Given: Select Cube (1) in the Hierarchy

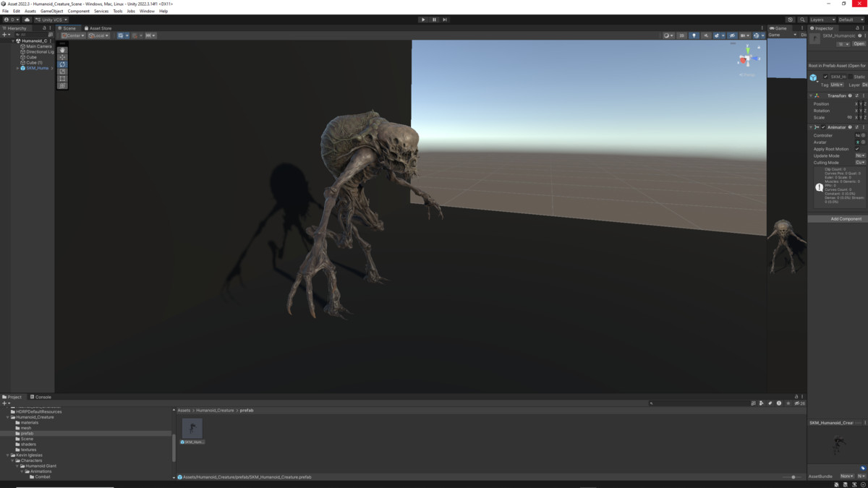Looking at the screenshot, I should point(34,63).
